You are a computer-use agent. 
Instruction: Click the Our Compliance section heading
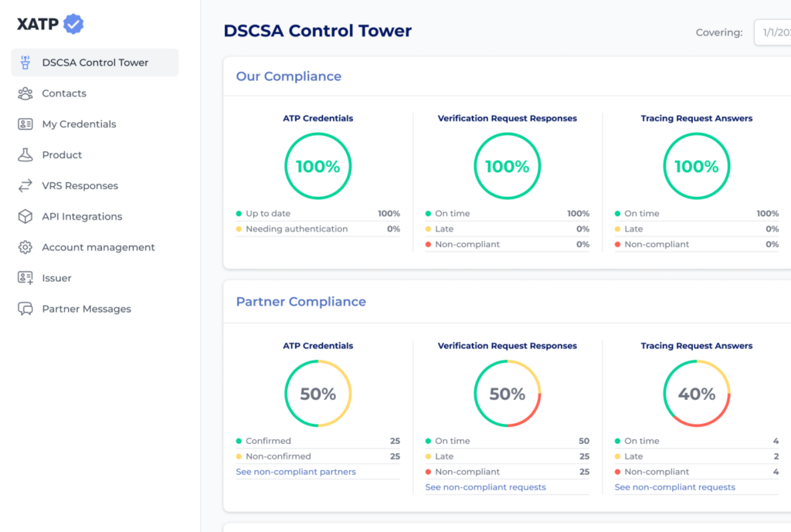[x=289, y=76]
